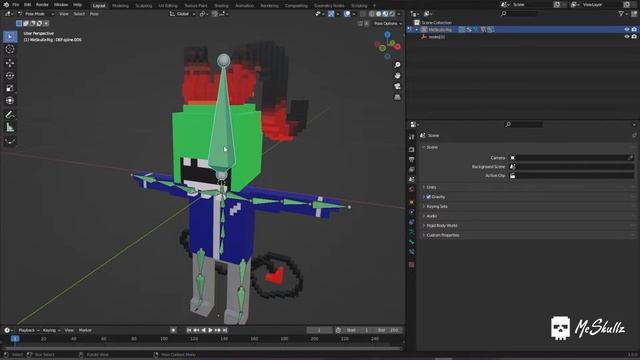Switch to wireframe viewport shading
Image resolution: width=640 pixels, height=360 pixels.
(x=372, y=14)
